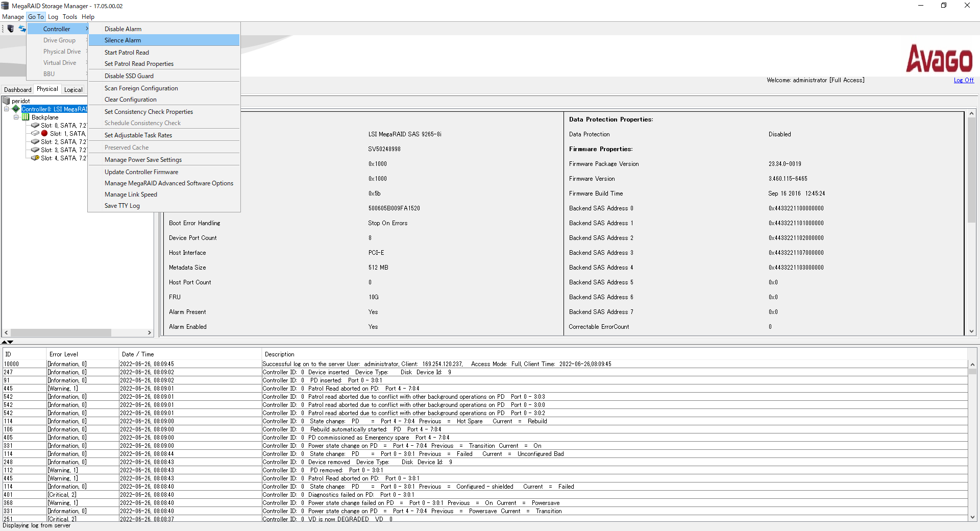Click the Slot 4 rebuilding drive icon

point(35,158)
